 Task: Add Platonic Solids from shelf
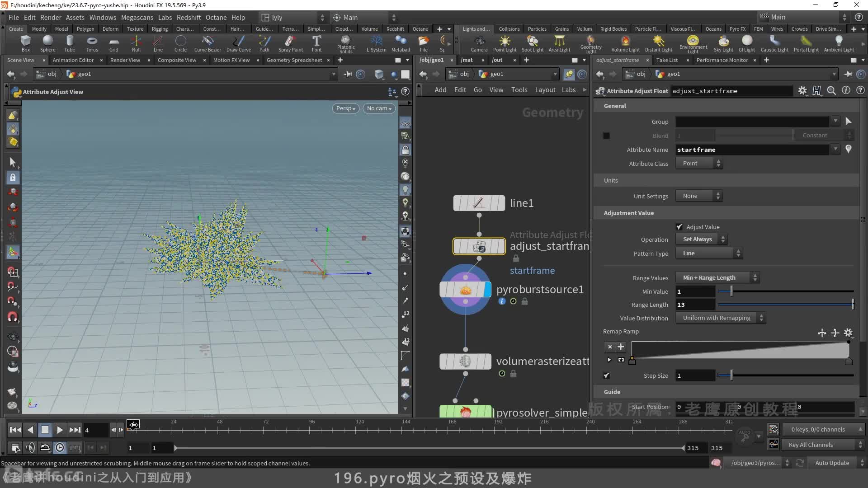click(x=346, y=45)
